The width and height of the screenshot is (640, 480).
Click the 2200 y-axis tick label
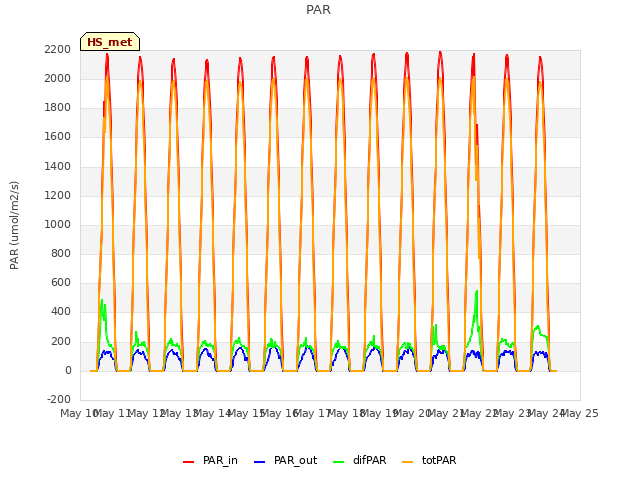point(58,49)
